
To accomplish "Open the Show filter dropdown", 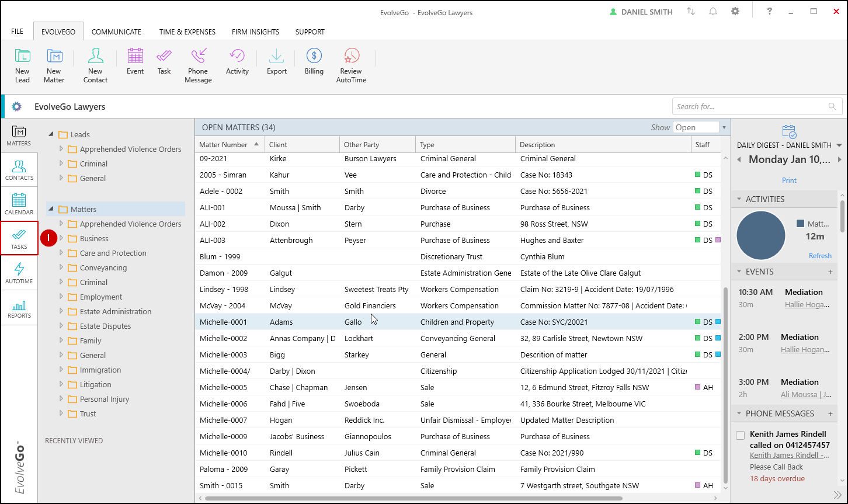I will click(724, 127).
